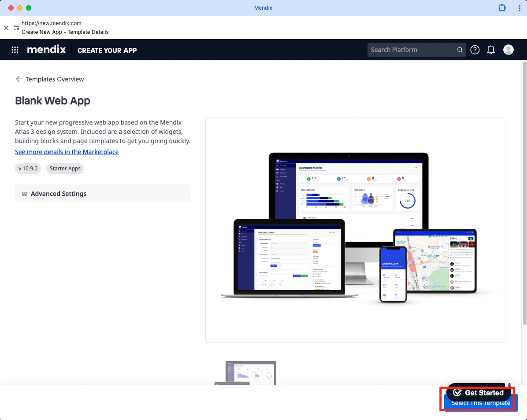
Task: Open the Get Started checklist widget
Action: pos(478,392)
